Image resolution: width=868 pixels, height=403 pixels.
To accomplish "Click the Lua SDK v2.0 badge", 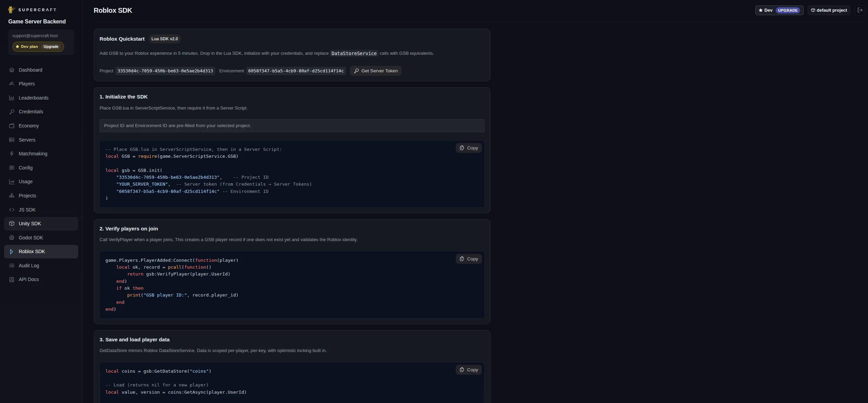I will 165,39.
